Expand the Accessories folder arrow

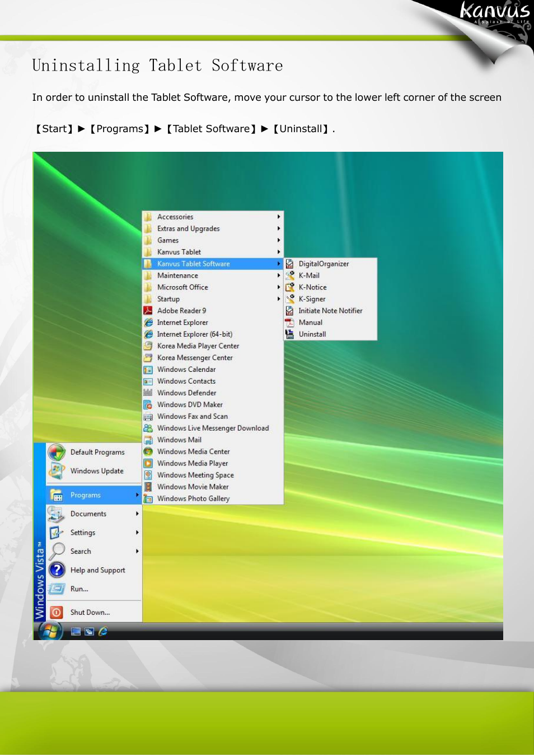pos(279,217)
